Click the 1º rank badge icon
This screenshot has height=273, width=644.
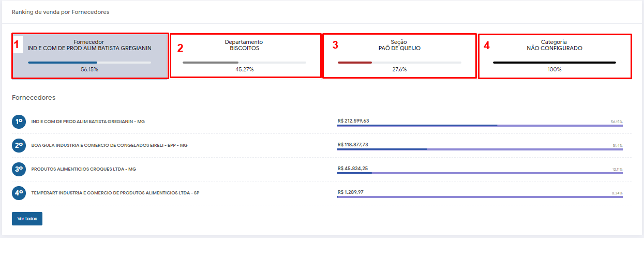pyautogui.click(x=19, y=122)
